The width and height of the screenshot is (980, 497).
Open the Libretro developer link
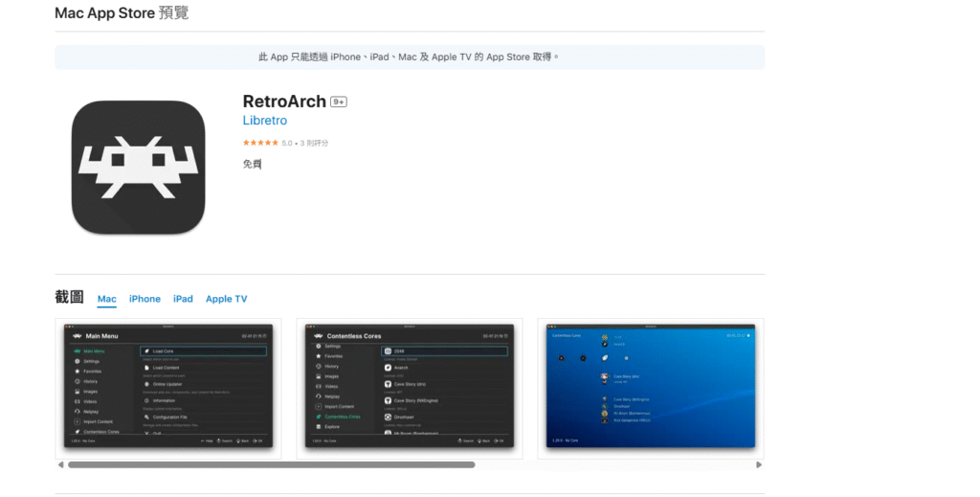point(264,121)
